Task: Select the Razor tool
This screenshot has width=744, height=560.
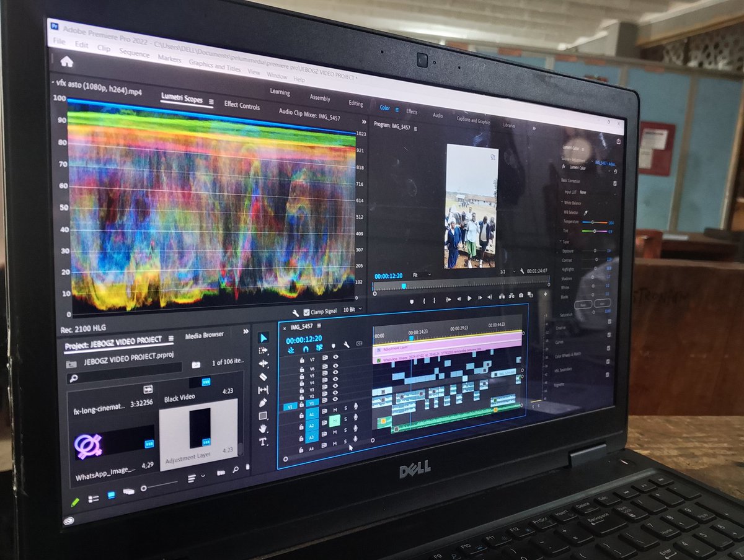Action: (x=263, y=377)
